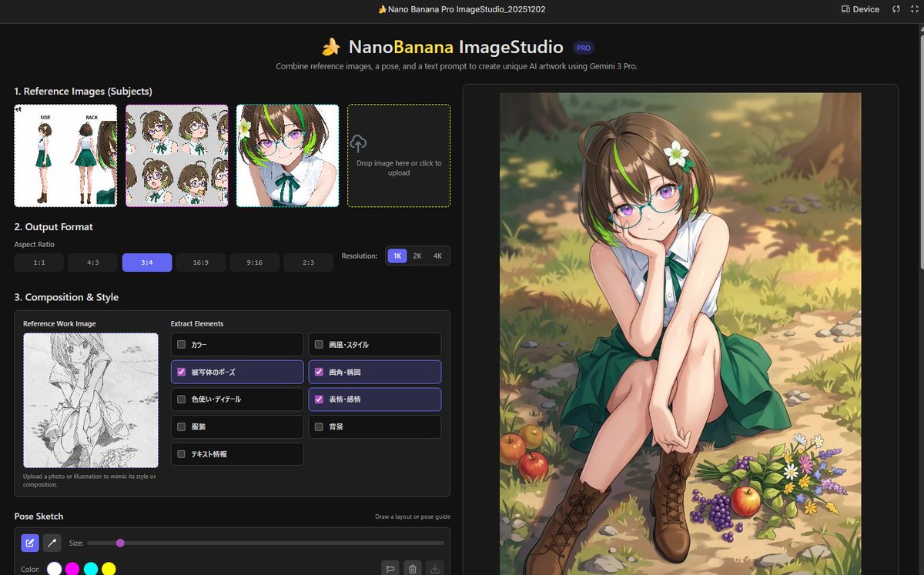Pick the yellow color swatch
Image resolution: width=924 pixels, height=575 pixels.
(x=109, y=569)
